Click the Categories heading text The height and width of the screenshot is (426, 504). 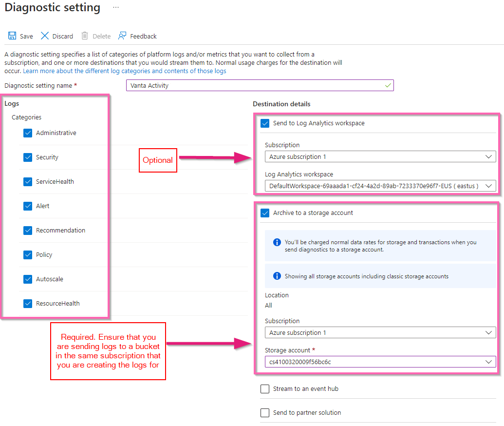click(26, 117)
